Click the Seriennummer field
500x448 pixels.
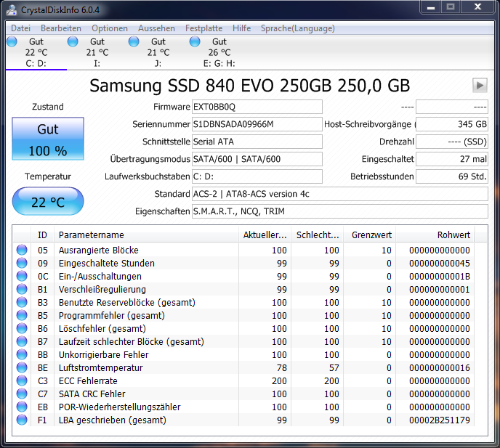257,124
